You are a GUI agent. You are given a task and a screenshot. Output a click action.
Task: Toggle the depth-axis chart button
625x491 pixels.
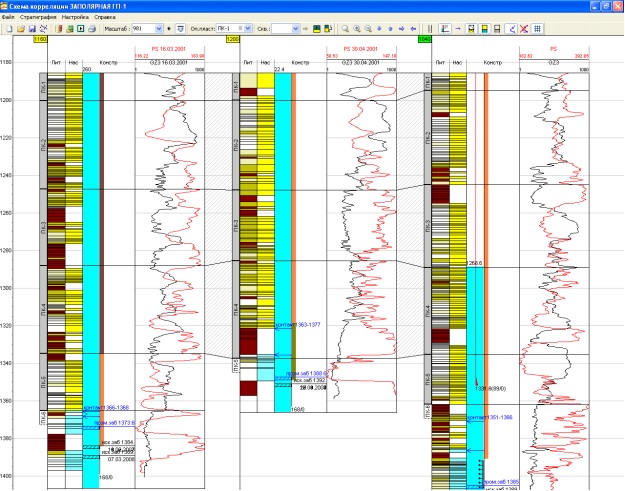coord(445,29)
